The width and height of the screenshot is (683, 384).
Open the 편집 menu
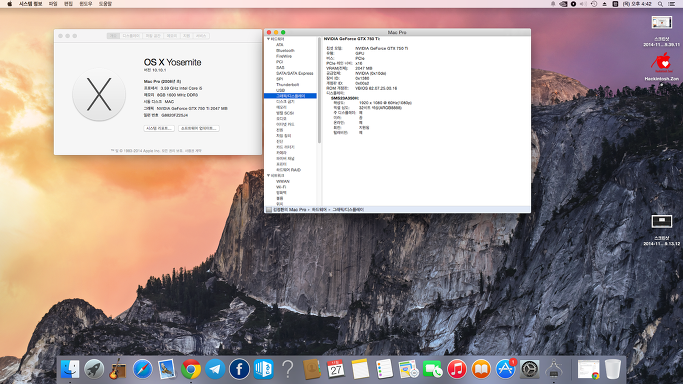(68, 4)
